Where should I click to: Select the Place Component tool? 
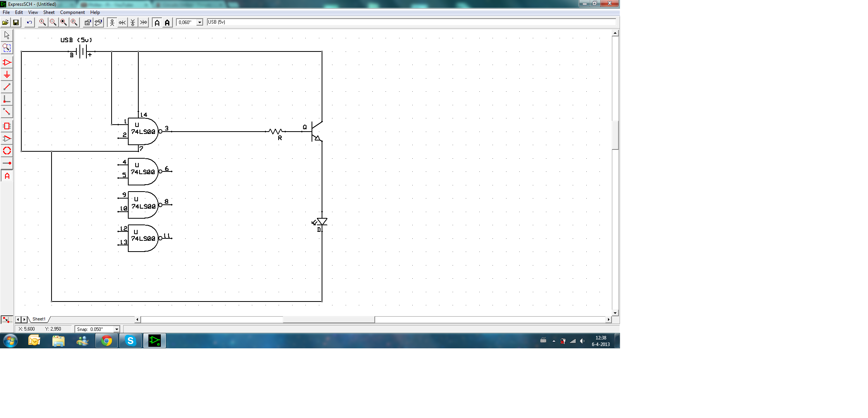[7, 62]
